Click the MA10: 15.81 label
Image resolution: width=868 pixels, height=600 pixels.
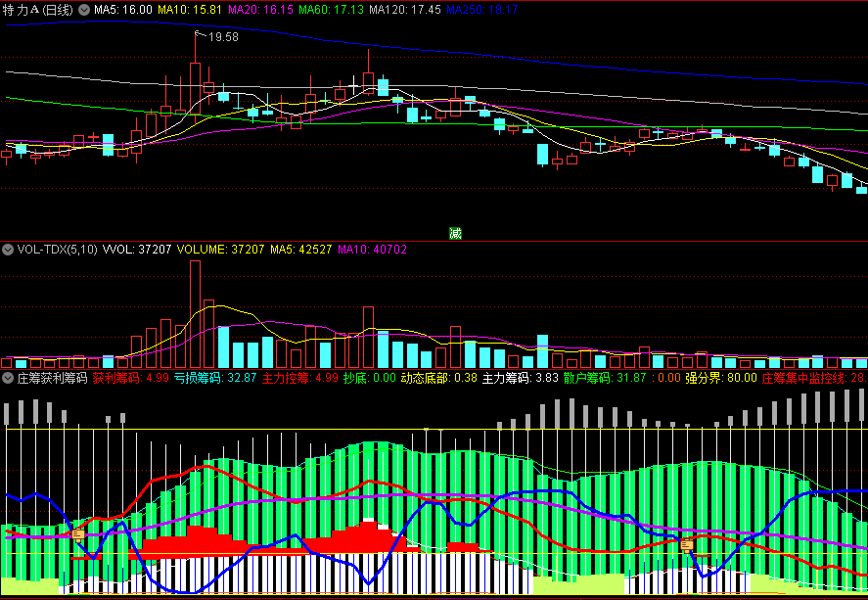(x=190, y=10)
